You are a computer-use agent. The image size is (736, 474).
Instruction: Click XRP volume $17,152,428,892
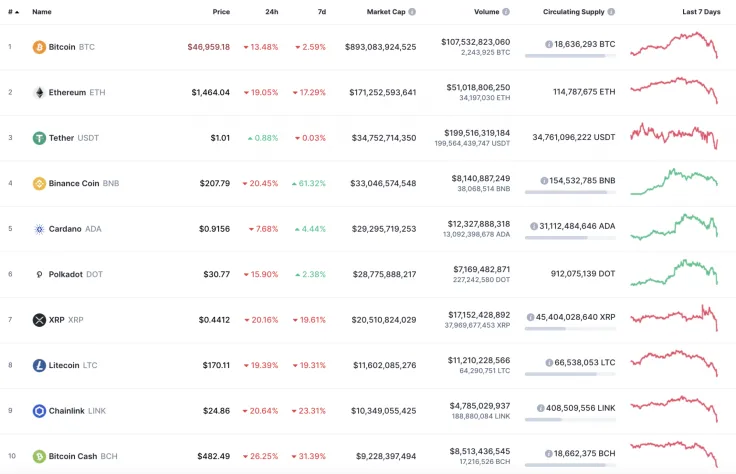(479, 315)
